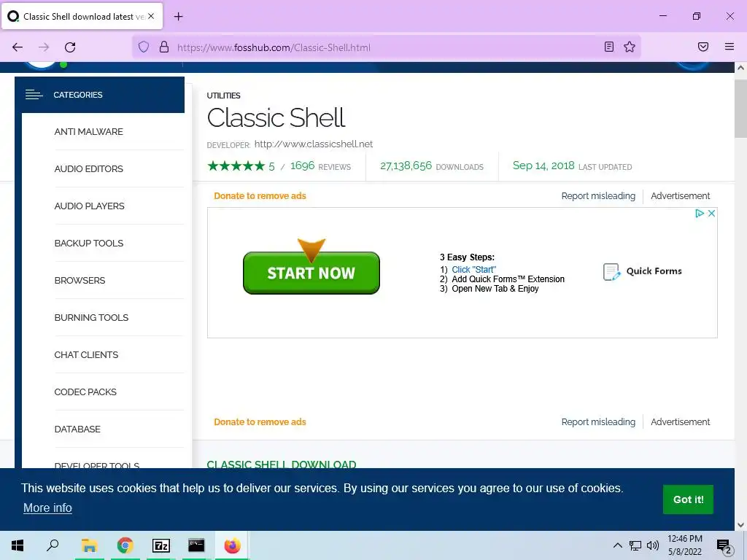
Task: Open File Explorer from taskbar
Action: pyautogui.click(x=89, y=545)
